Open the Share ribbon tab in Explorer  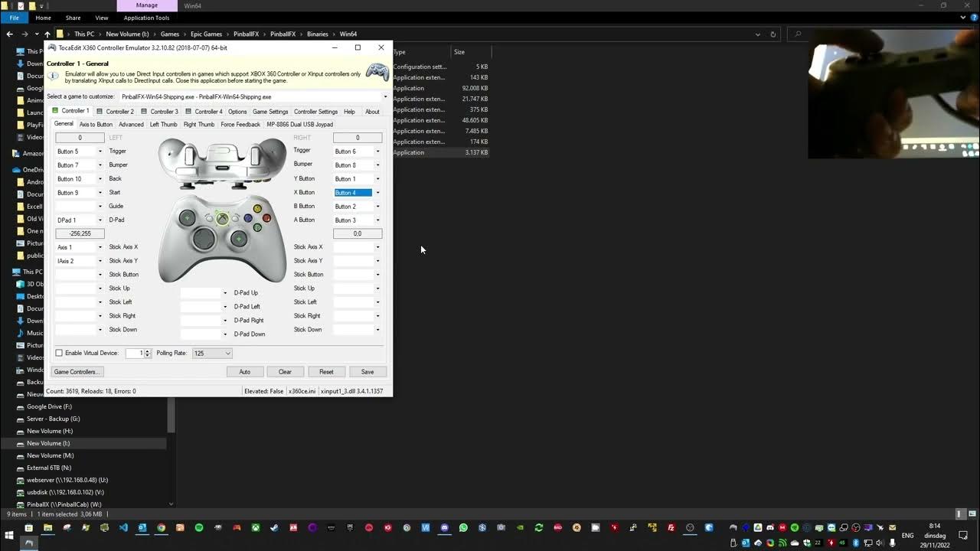pos(73,18)
